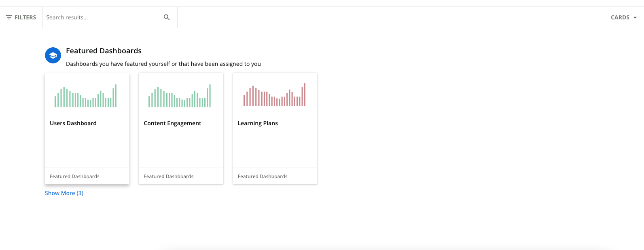The width and height of the screenshot is (644, 250).
Task: Click the CARDS dropdown arrow
Action: click(635, 18)
